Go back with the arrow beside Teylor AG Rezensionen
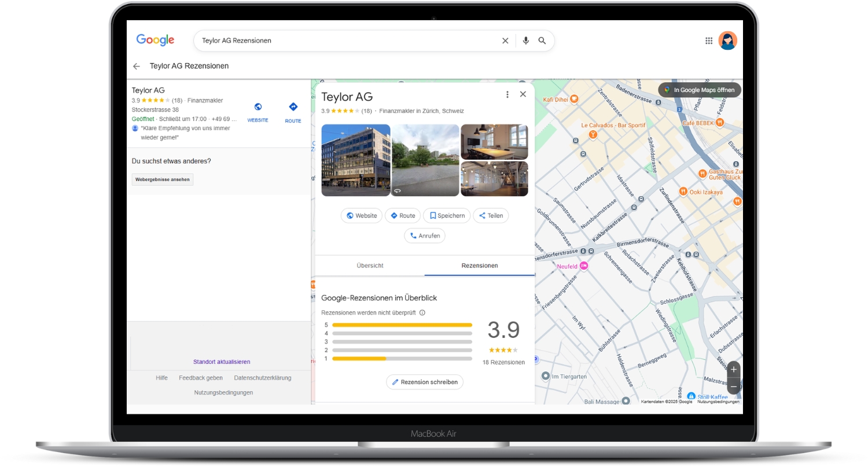Screen dimensions: 868x467 point(137,66)
